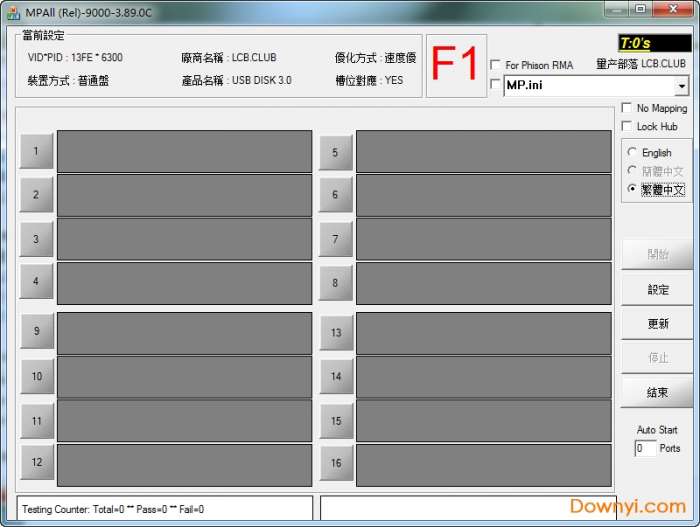The height and width of the screenshot is (527, 700).
Task: Tick the checkbox beside MP.ini
Action: point(495,84)
